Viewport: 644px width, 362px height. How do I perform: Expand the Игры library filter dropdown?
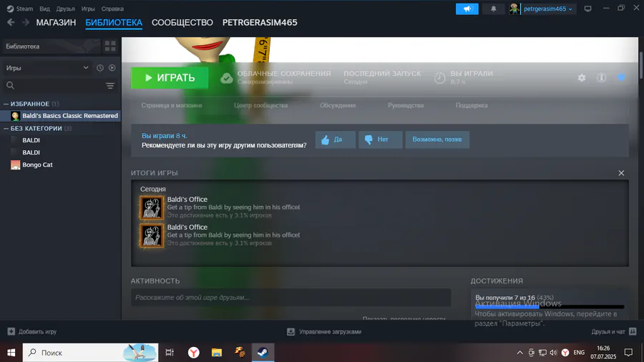point(47,68)
